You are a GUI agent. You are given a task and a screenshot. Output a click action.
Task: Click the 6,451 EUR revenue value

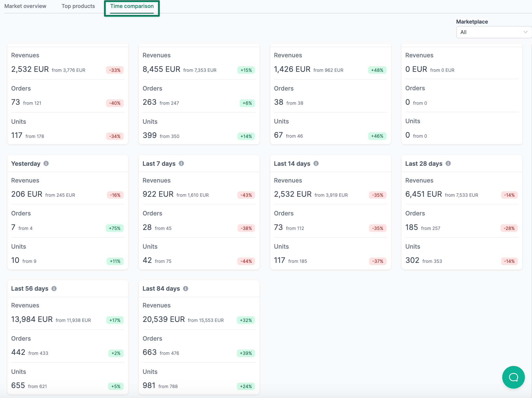pyautogui.click(x=424, y=194)
